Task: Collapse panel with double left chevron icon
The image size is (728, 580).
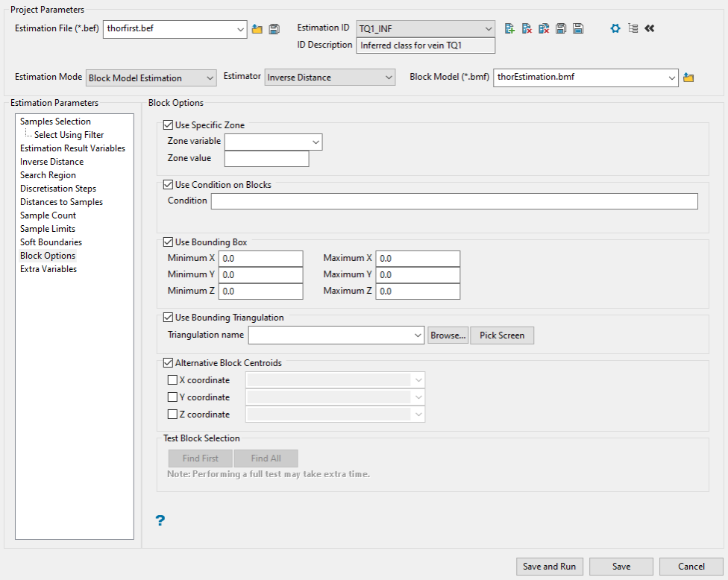Action: [650, 28]
